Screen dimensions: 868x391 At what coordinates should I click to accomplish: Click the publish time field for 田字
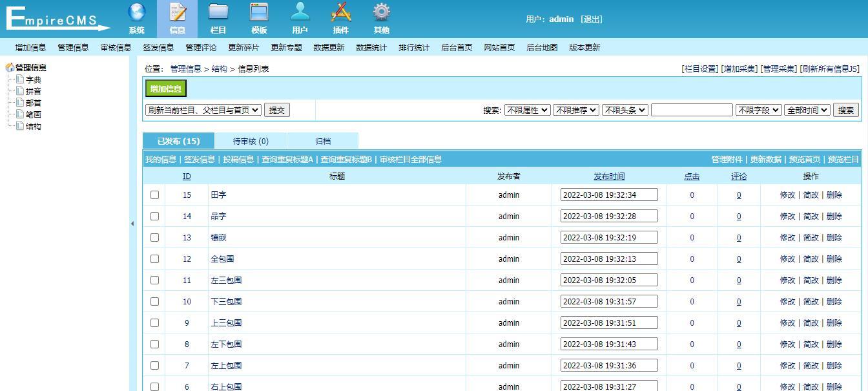609,195
